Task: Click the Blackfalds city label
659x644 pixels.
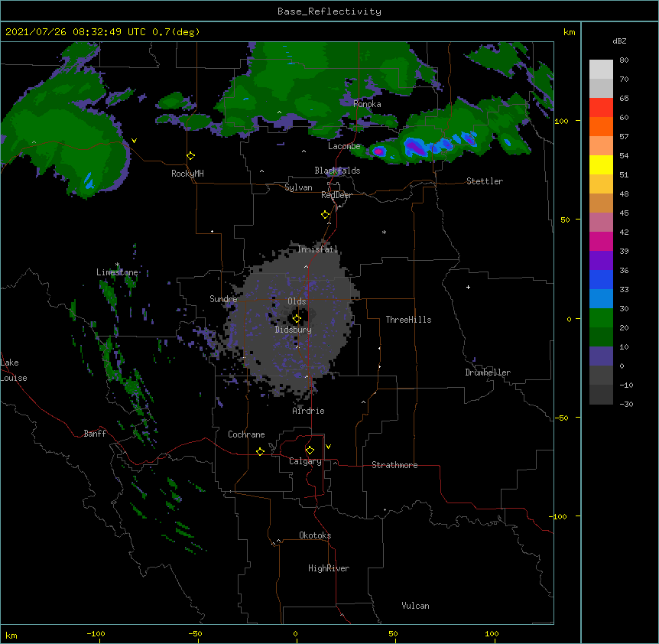Action: pyautogui.click(x=337, y=171)
